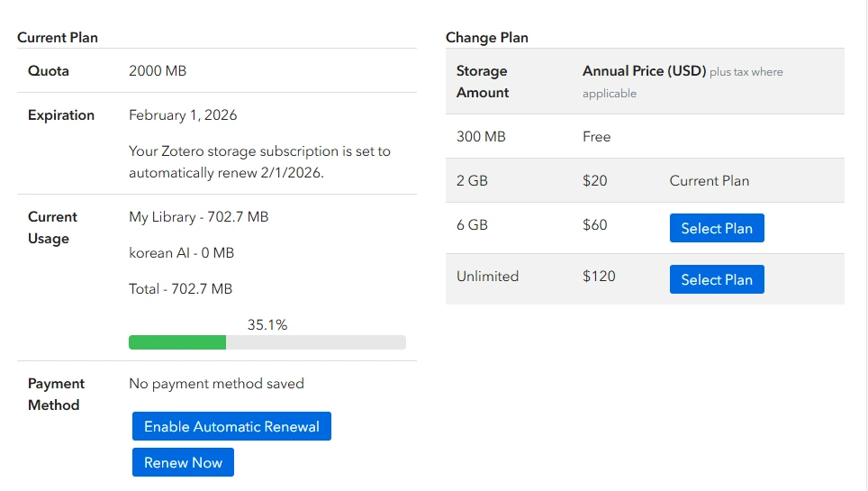
Task: Click the Enable Automatic Renewal button
Action: click(231, 426)
